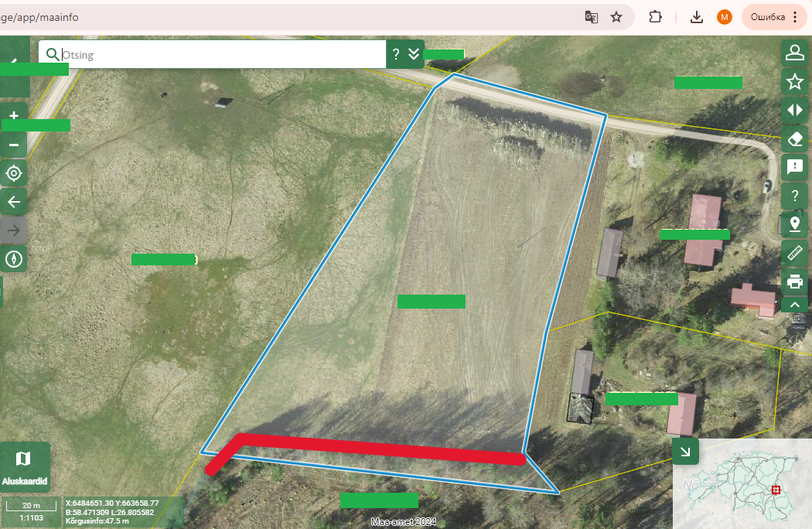
Task: Reset map orientation with compass icon
Action: 14,258
